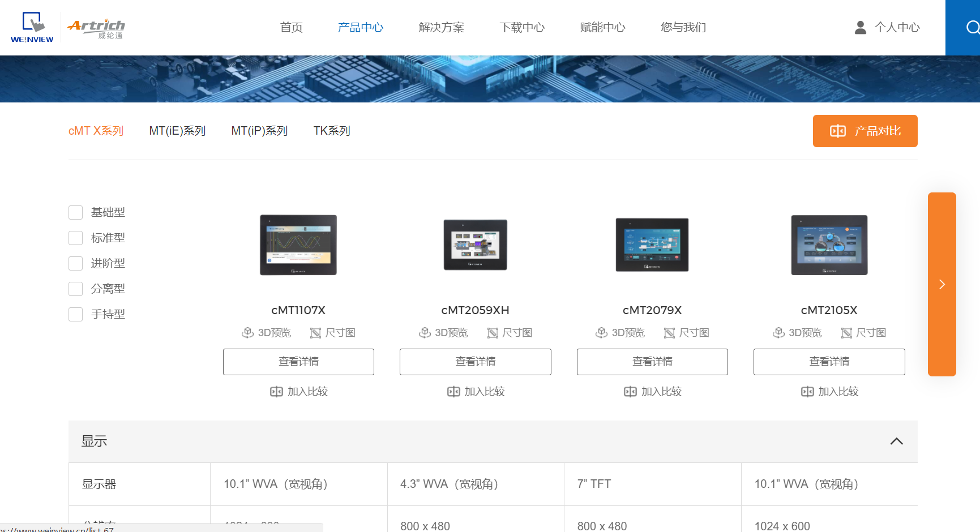Add cMT2105X to comparison via 加入比较
The width and height of the screenshot is (980, 532).
[x=829, y=392]
